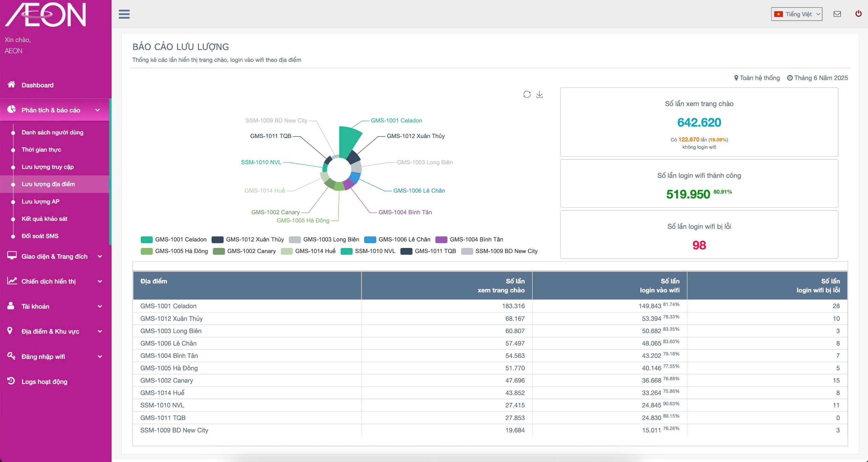868x462 pixels.
Task: Open Kết quả khảo sát
Action: 44,219
